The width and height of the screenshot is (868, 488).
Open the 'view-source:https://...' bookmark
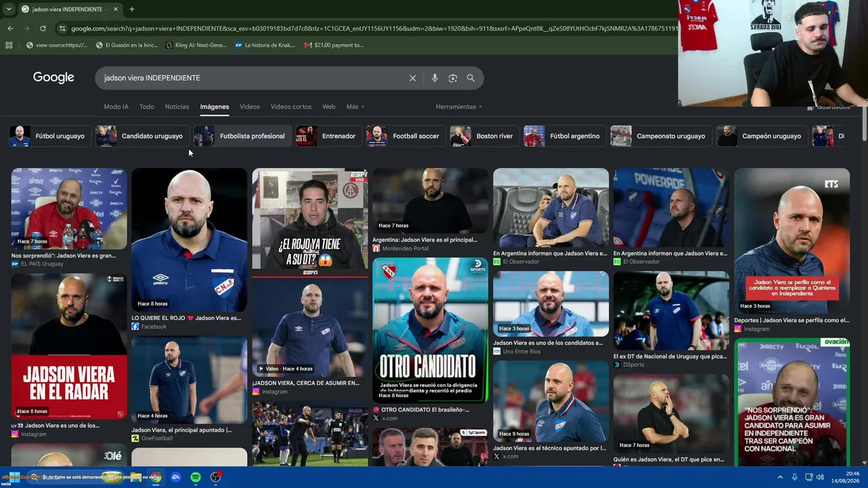[56, 45]
